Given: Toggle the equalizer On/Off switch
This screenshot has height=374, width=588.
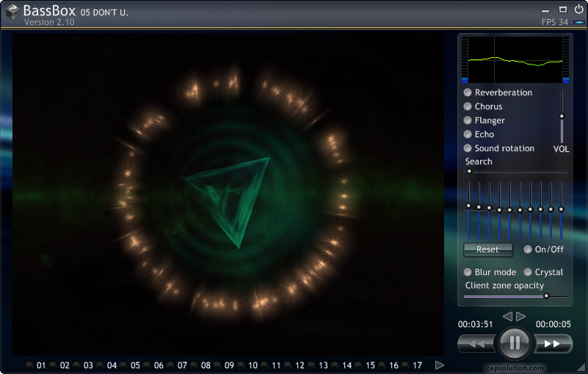Looking at the screenshot, I should (x=528, y=249).
